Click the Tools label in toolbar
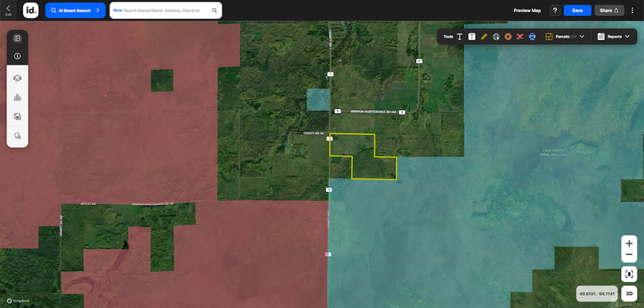The height and width of the screenshot is (308, 644). [x=448, y=37]
